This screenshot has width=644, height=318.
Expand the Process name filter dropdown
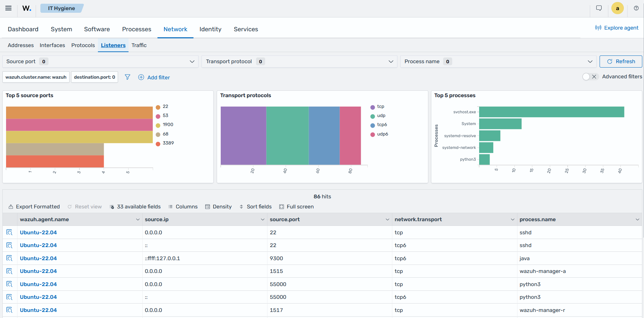498,62
